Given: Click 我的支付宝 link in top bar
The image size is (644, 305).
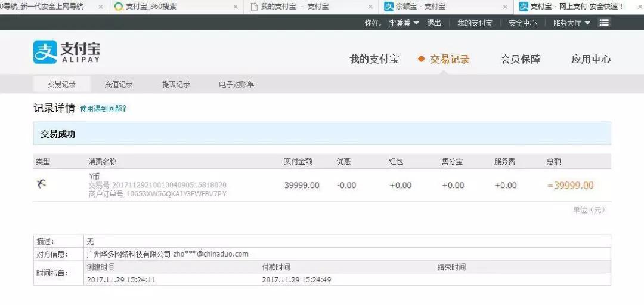Looking at the screenshot, I should (x=475, y=23).
